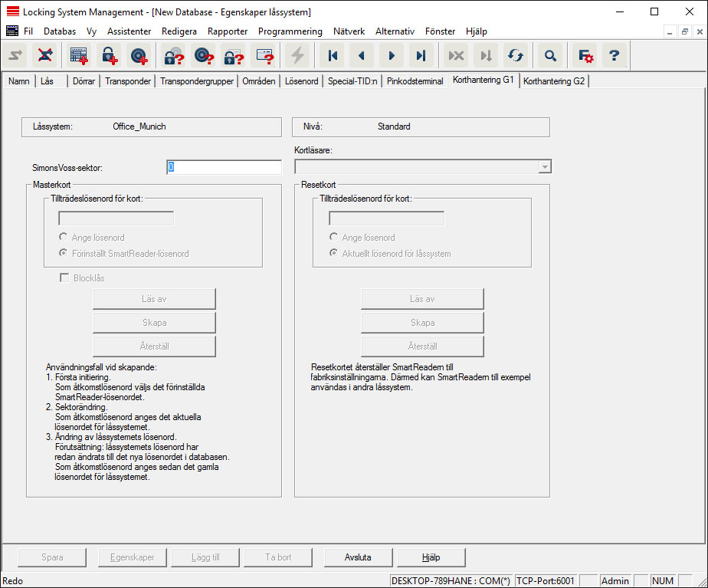This screenshot has height=588, width=708.
Task: Go to the first record
Action: pyautogui.click(x=333, y=55)
